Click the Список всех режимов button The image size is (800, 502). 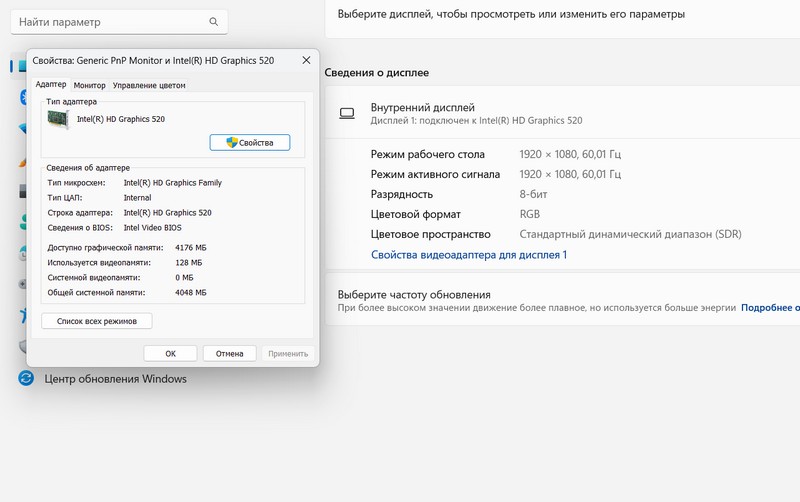tap(97, 321)
